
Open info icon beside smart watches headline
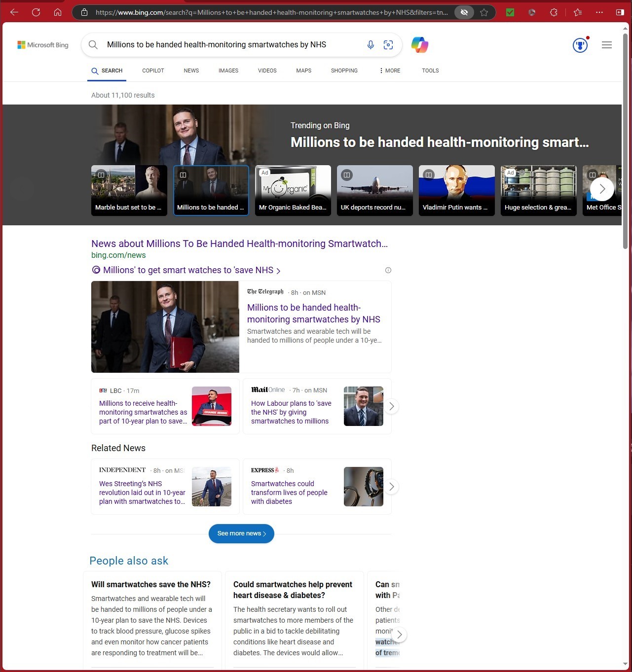[x=388, y=270]
